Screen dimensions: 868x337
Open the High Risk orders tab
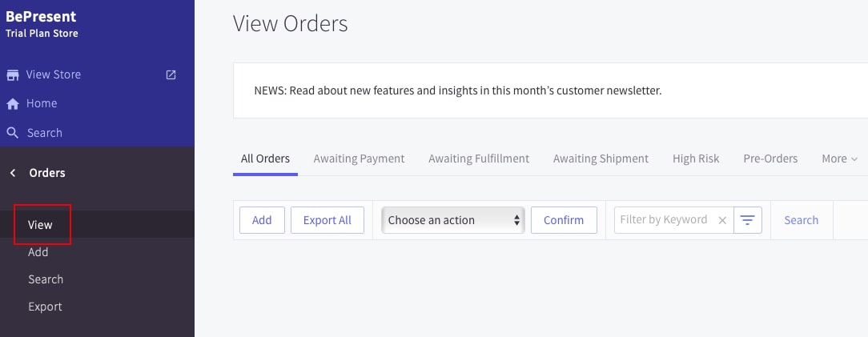click(x=696, y=158)
